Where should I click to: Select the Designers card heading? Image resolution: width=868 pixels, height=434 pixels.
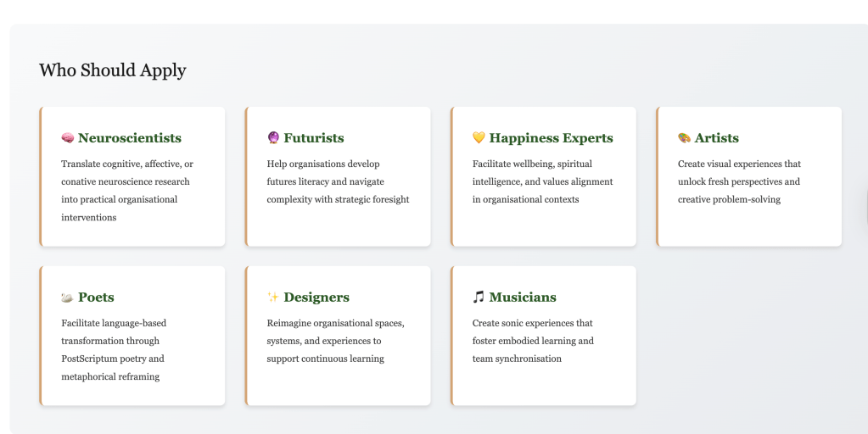(316, 298)
